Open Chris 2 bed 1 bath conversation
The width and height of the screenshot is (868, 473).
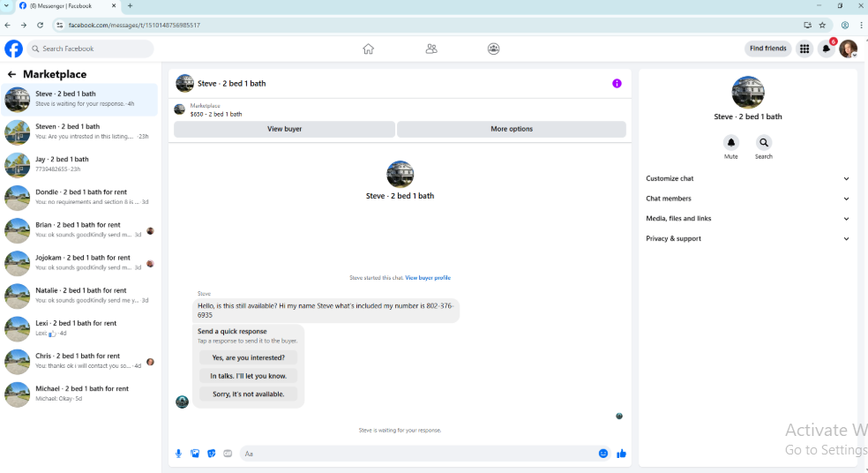click(x=79, y=361)
